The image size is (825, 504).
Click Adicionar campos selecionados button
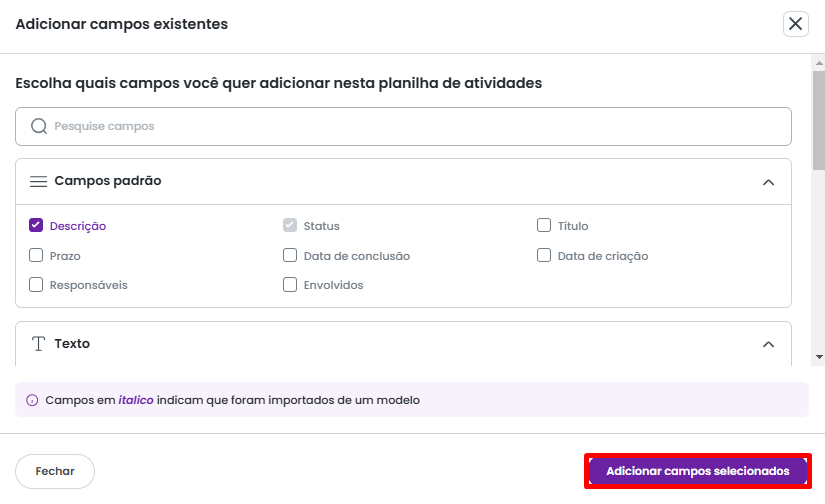698,471
